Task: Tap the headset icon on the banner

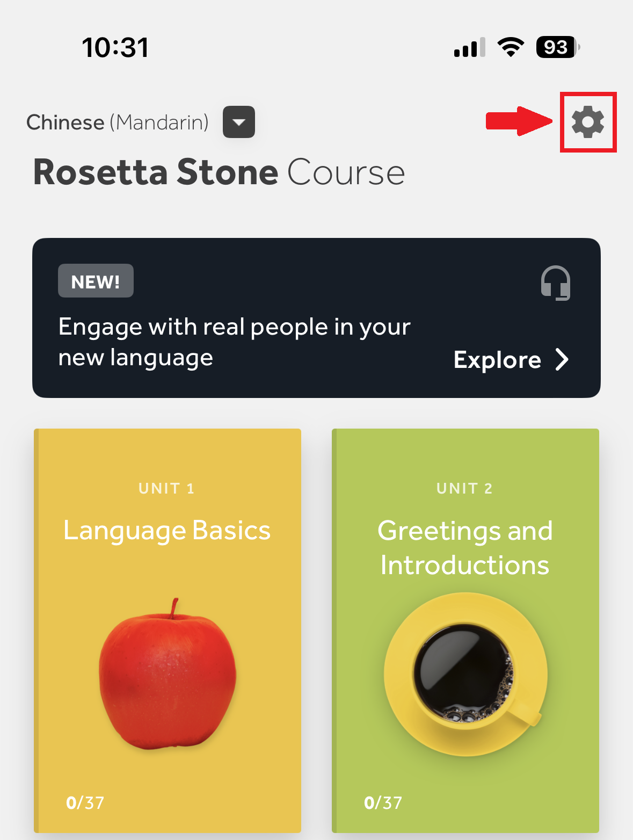Action: point(556,283)
